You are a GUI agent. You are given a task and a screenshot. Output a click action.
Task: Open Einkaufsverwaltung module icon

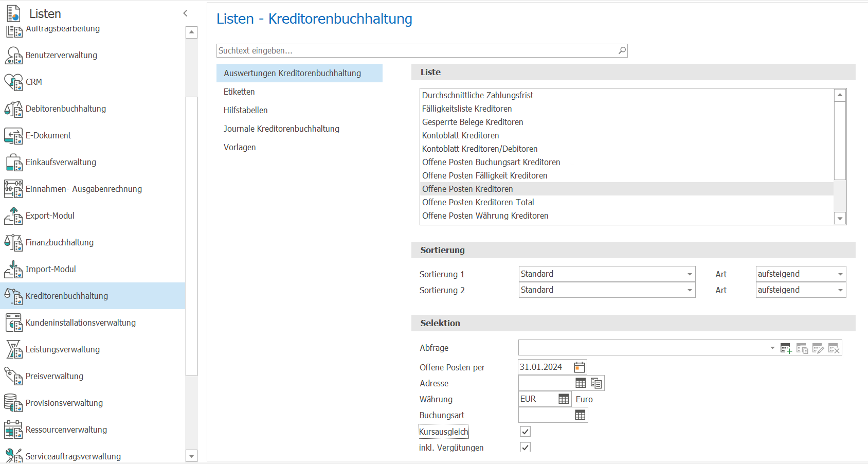coord(13,163)
